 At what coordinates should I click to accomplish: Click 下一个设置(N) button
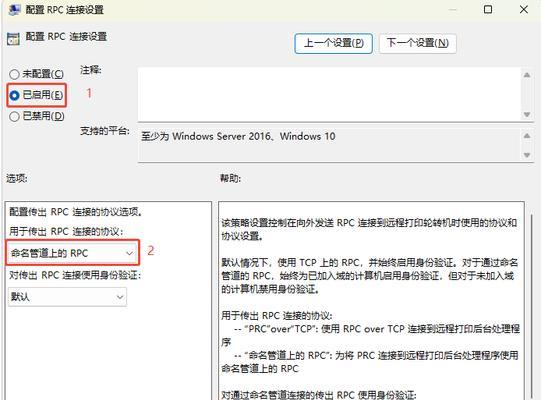(x=417, y=43)
